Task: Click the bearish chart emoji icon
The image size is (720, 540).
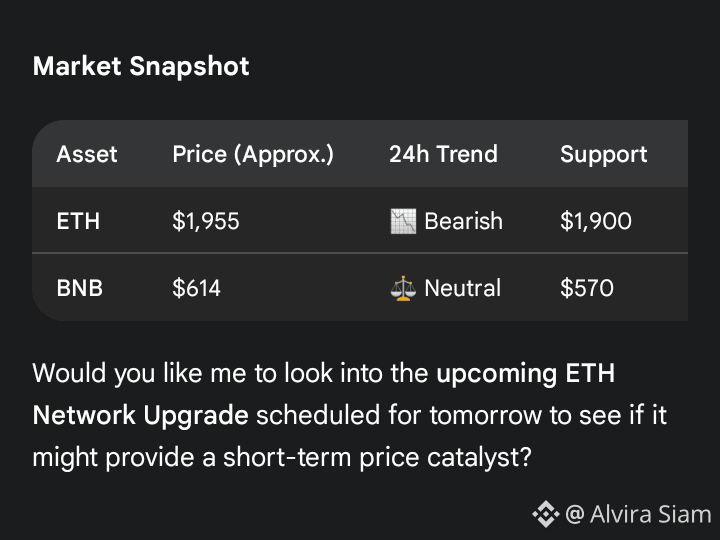Action: point(403,221)
